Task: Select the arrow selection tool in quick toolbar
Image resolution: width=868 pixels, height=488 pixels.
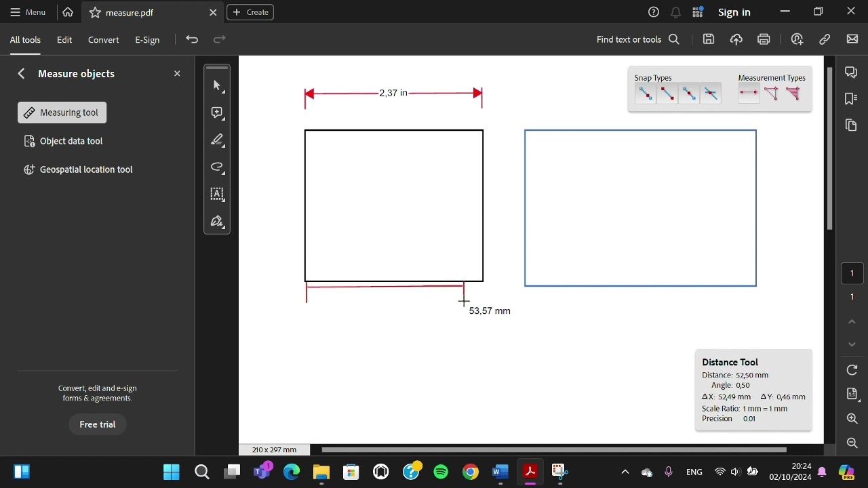Action: (217, 86)
